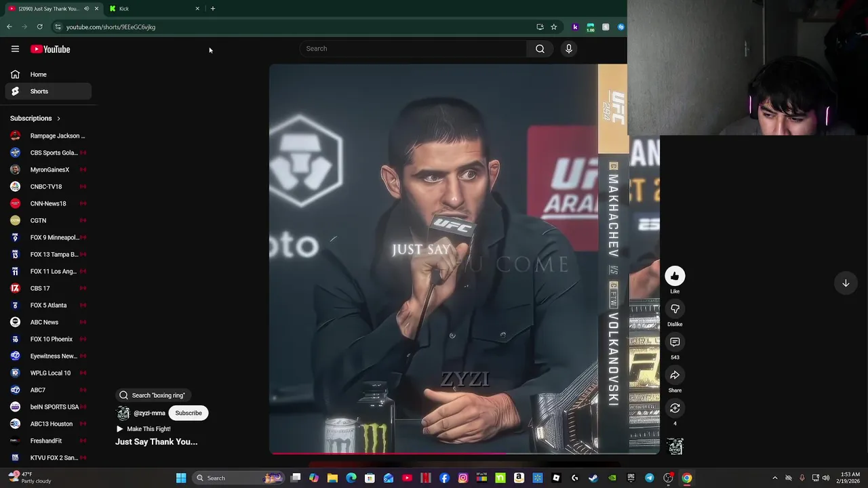Click Search "boxing ring" suggestion chip
868x488 pixels.
click(x=154, y=395)
